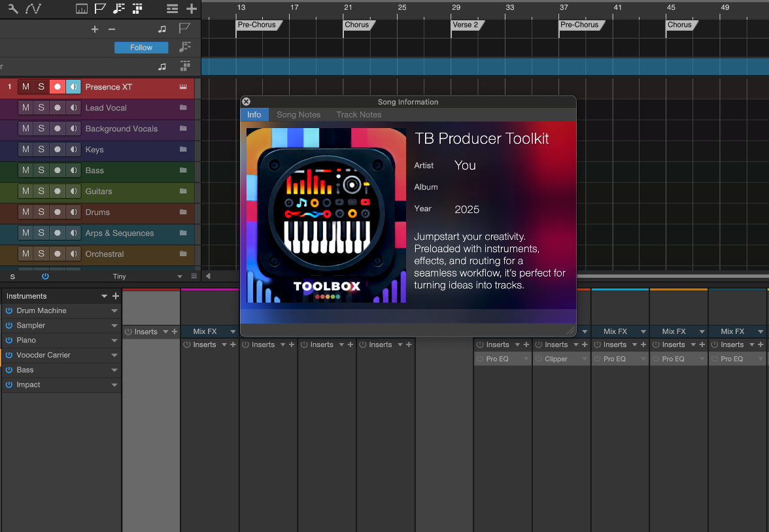This screenshot has width=769, height=532.
Task: Click the plus icon to add a track
Action: [x=192, y=8]
